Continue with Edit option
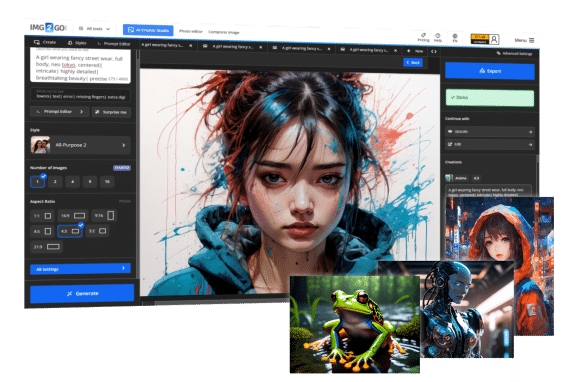The image size is (570, 382). point(490,144)
